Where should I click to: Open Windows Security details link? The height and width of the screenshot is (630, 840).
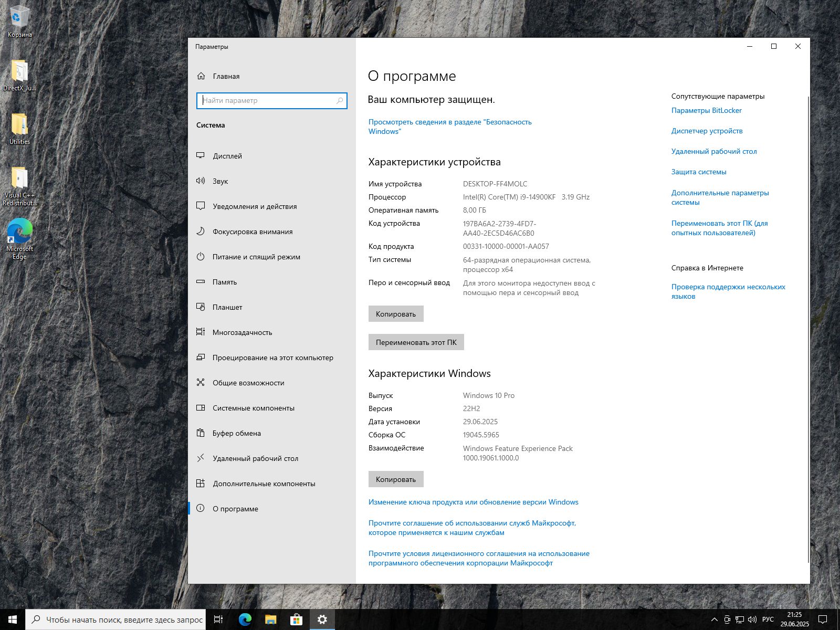pyautogui.click(x=450, y=127)
